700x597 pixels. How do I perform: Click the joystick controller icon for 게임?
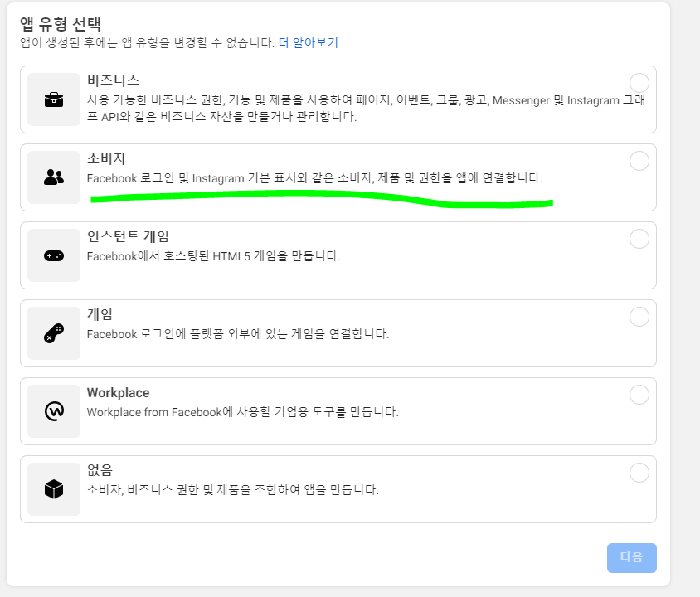click(x=54, y=333)
